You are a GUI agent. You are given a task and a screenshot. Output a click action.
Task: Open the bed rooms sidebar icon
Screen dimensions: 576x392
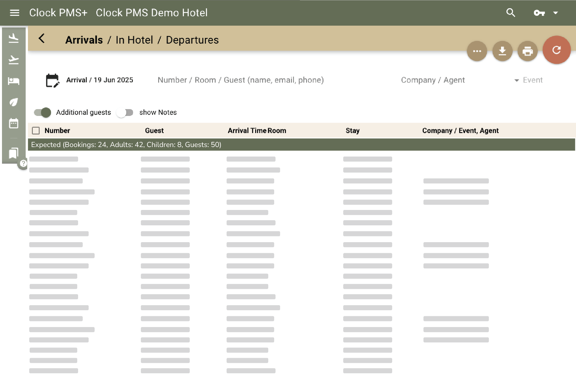click(13, 81)
